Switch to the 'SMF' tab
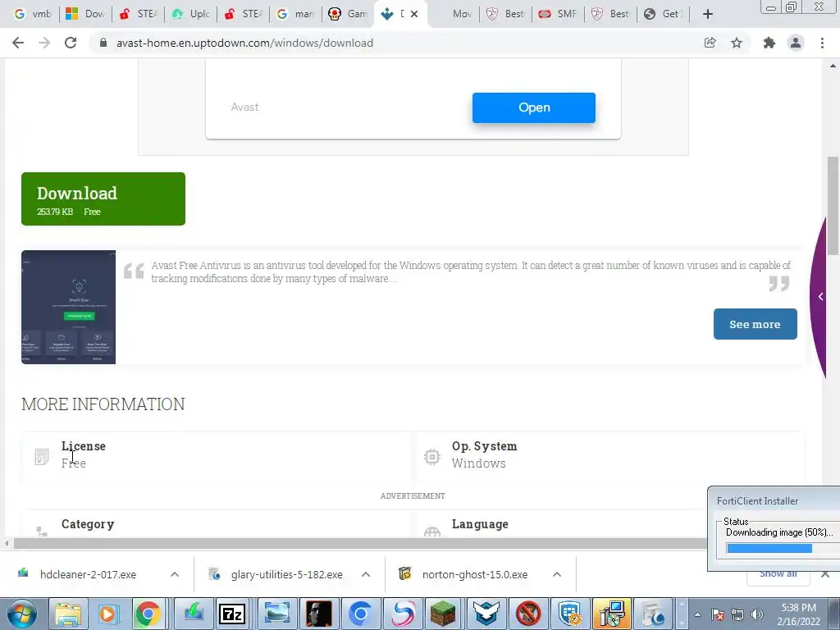 (x=558, y=14)
